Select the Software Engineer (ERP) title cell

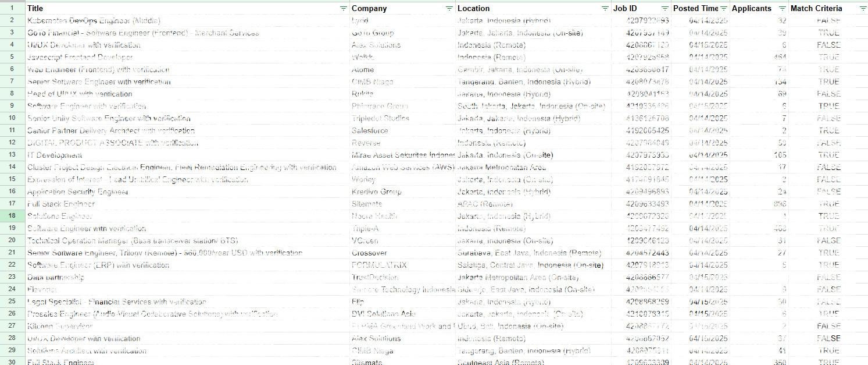coord(187,265)
